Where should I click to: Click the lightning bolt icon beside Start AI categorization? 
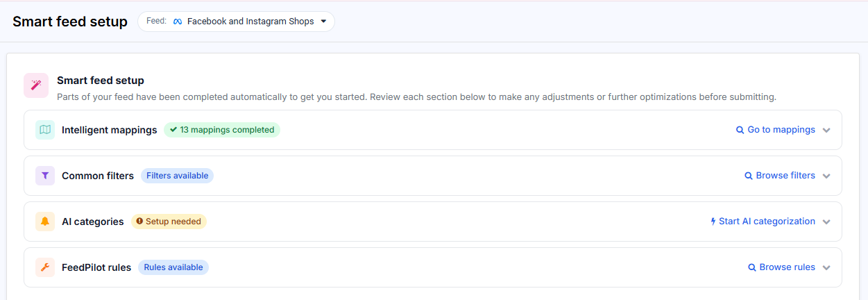pos(713,222)
